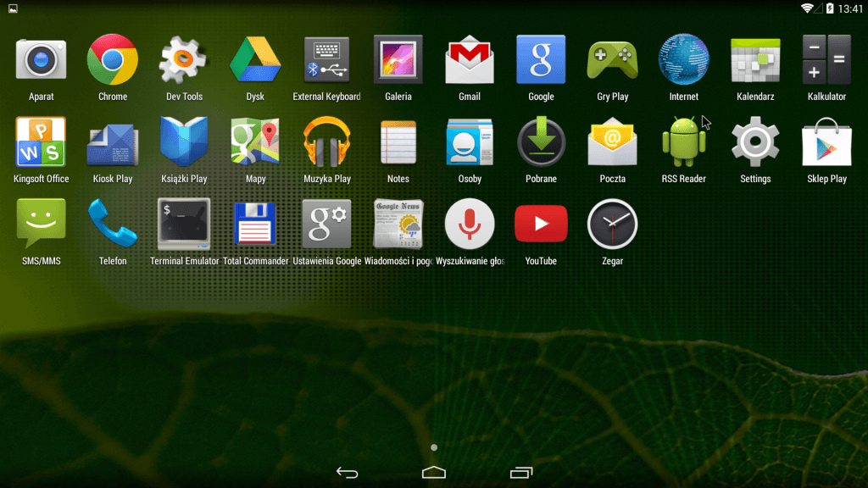The image size is (868, 488).
Task: Launch Sklep Play store
Action: click(x=826, y=142)
